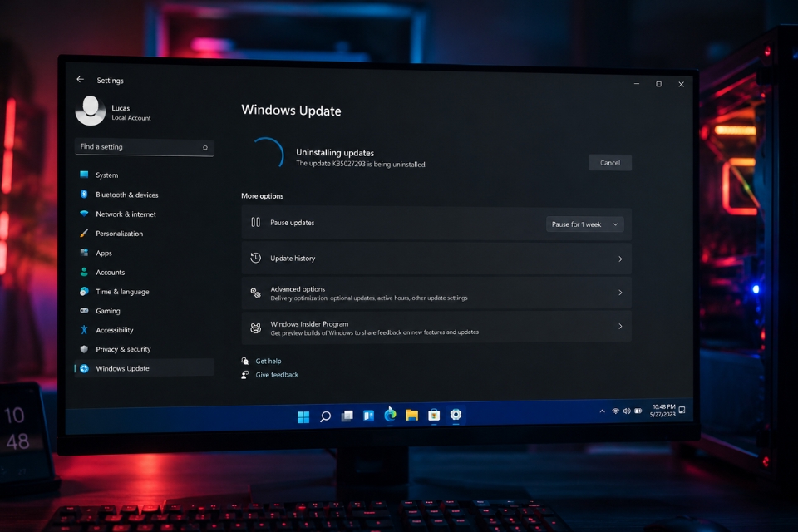Click the Time & language globe icon
Viewport: 798px width, 532px height.
coord(85,291)
